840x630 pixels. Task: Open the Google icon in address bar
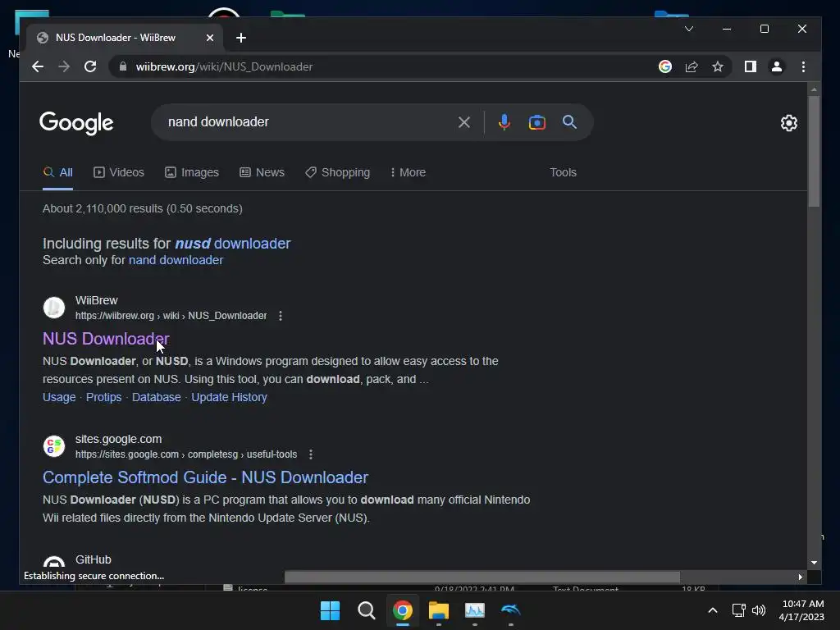(x=664, y=66)
